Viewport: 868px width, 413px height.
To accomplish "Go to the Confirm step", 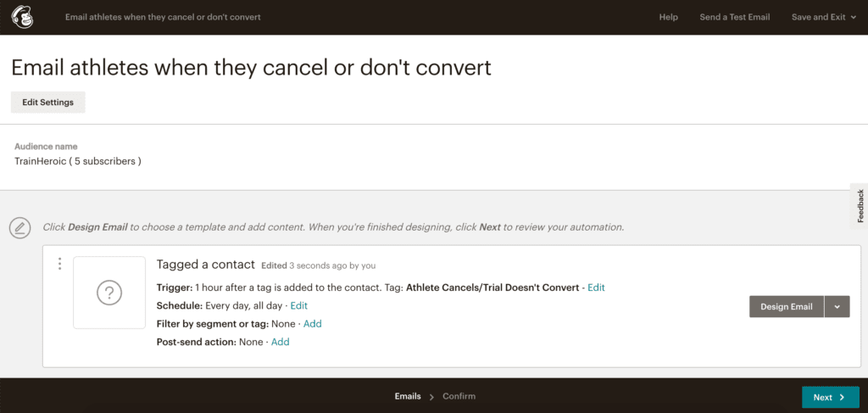I will click(x=459, y=396).
